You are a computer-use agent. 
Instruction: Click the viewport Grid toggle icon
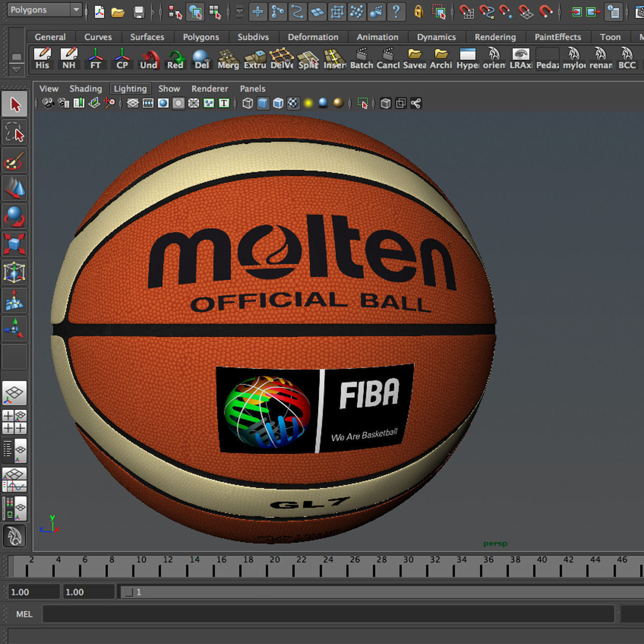click(x=133, y=103)
